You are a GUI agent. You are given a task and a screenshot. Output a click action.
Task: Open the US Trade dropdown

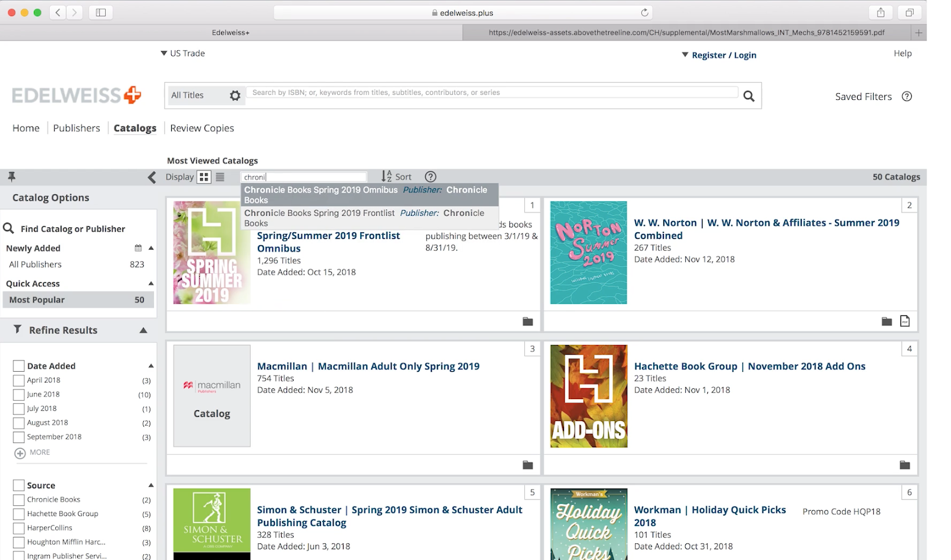pos(182,53)
